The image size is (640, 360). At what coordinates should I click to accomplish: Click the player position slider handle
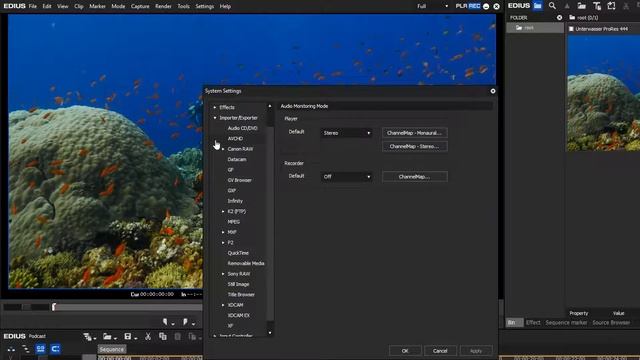[x=54, y=307]
